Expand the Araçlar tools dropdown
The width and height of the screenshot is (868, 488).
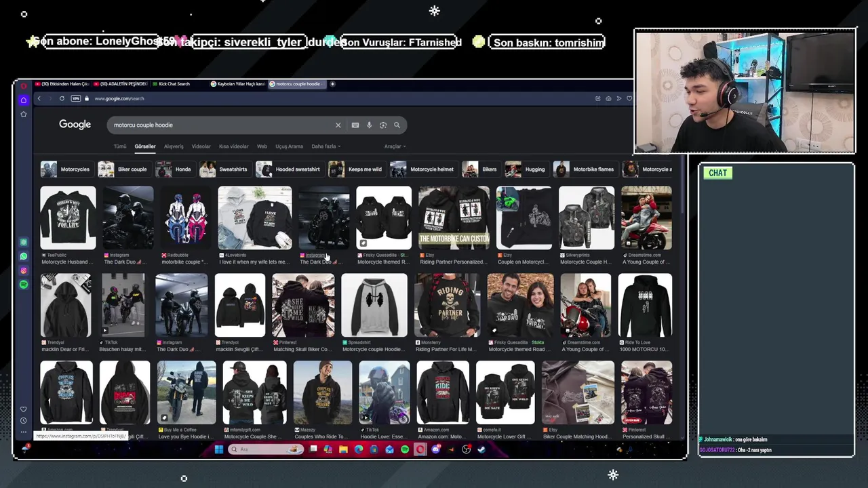(x=395, y=146)
